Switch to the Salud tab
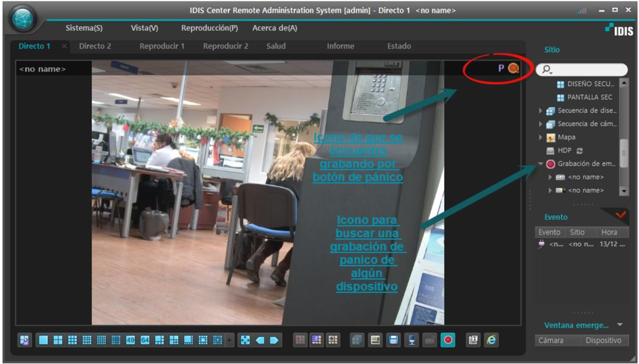Image resolution: width=639 pixels, height=364 pixels. click(276, 46)
